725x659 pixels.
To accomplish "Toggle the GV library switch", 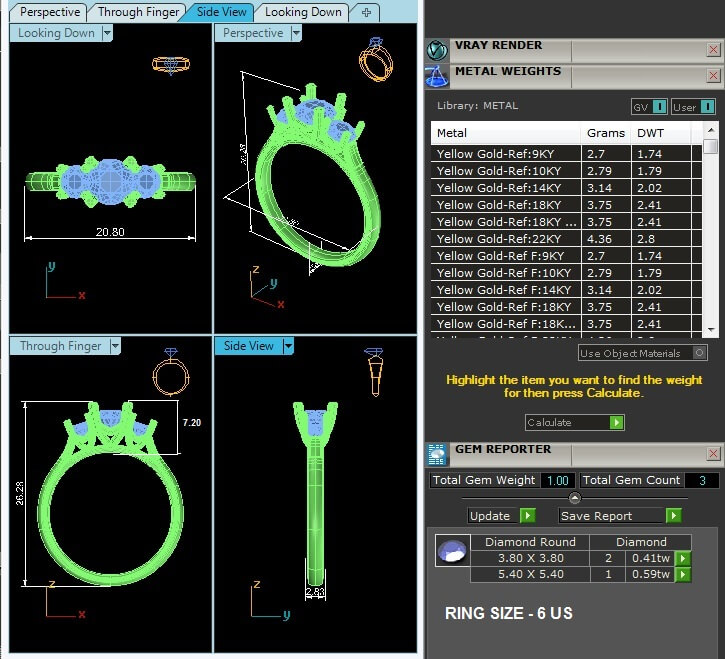I will tap(659, 107).
